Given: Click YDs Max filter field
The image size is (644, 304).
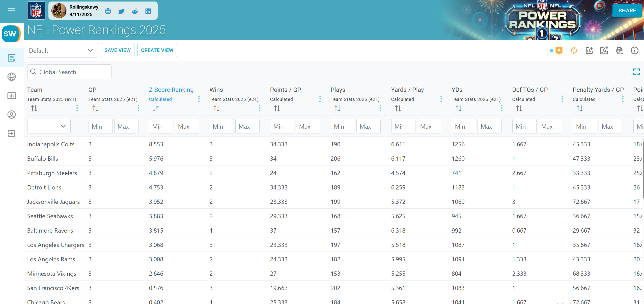Looking at the screenshot, I should point(489,126).
